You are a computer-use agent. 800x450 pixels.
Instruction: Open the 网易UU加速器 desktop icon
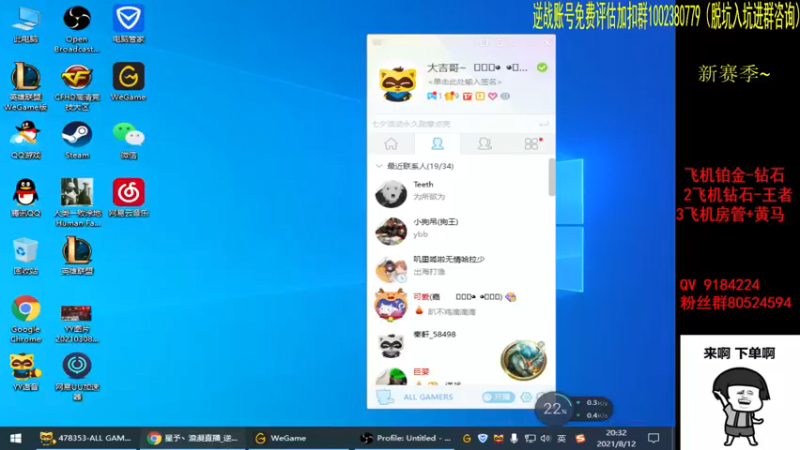click(77, 377)
